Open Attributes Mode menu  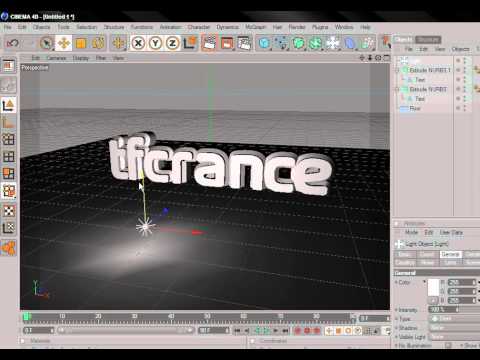[411, 232]
